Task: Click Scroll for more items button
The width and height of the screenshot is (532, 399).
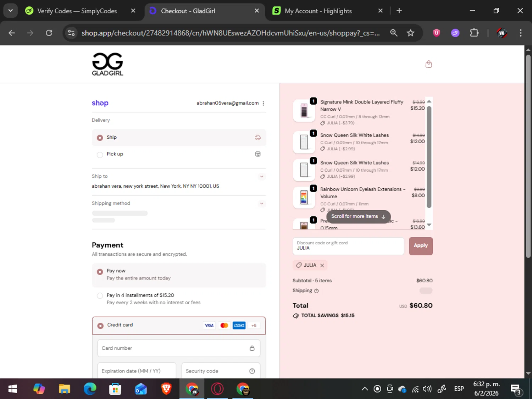Action: coord(358,216)
